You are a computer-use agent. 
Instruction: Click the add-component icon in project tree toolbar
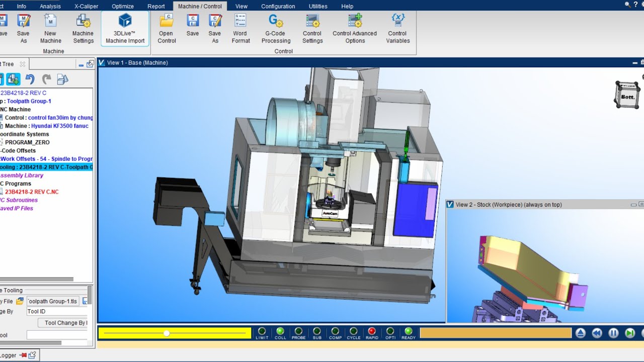point(14,79)
